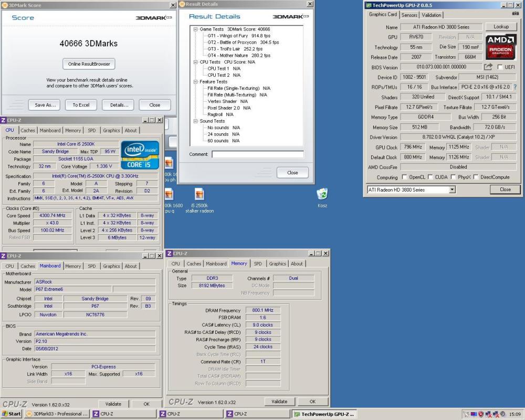The image size is (525, 420).
Task: Collapse the CPU Tests tree node
Action: tap(195, 62)
